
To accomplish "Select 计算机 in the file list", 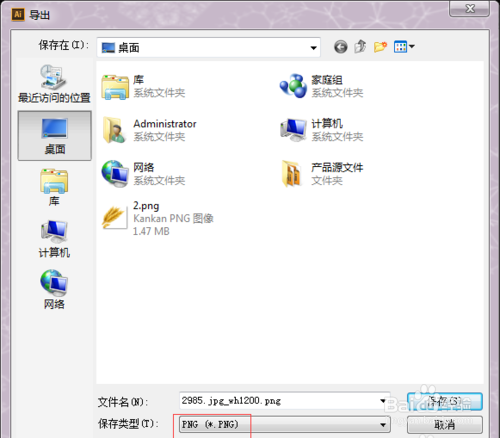I will (x=321, y=130).
